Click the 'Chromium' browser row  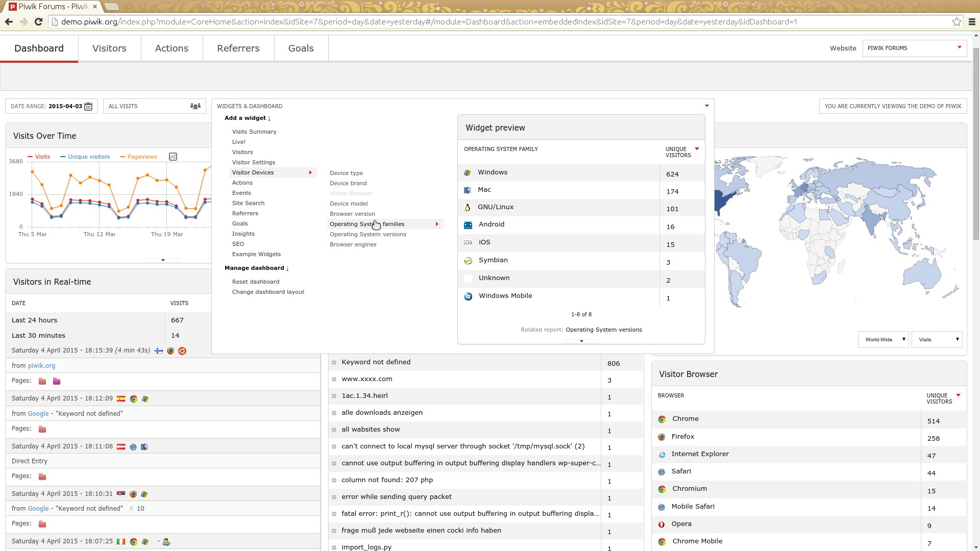(x=808, y=489)
